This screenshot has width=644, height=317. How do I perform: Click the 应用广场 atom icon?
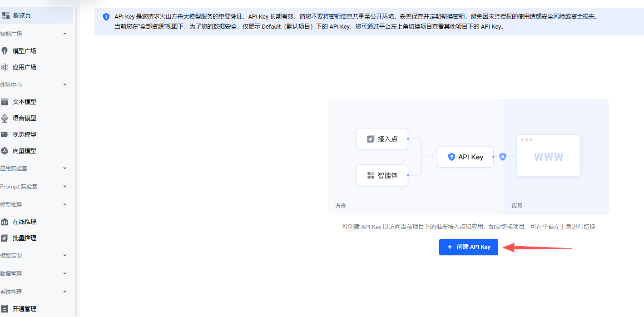(x=5, y=67)
